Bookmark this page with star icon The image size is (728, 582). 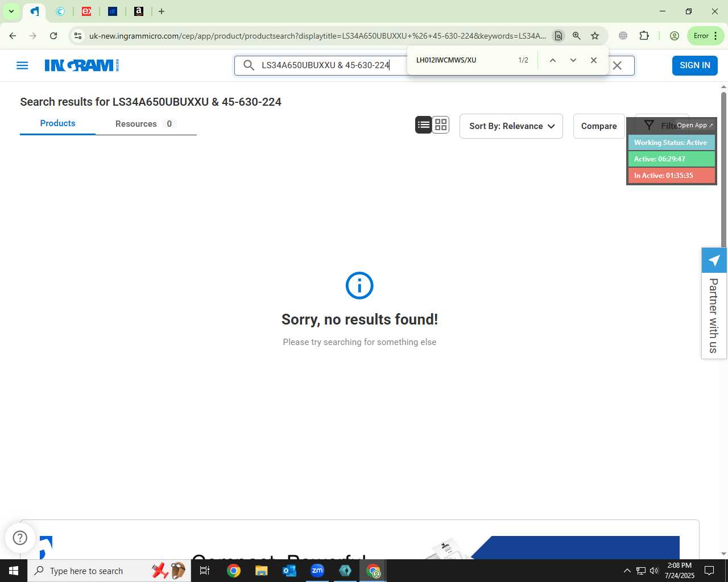pyautogui.click(x=595, y=36)
